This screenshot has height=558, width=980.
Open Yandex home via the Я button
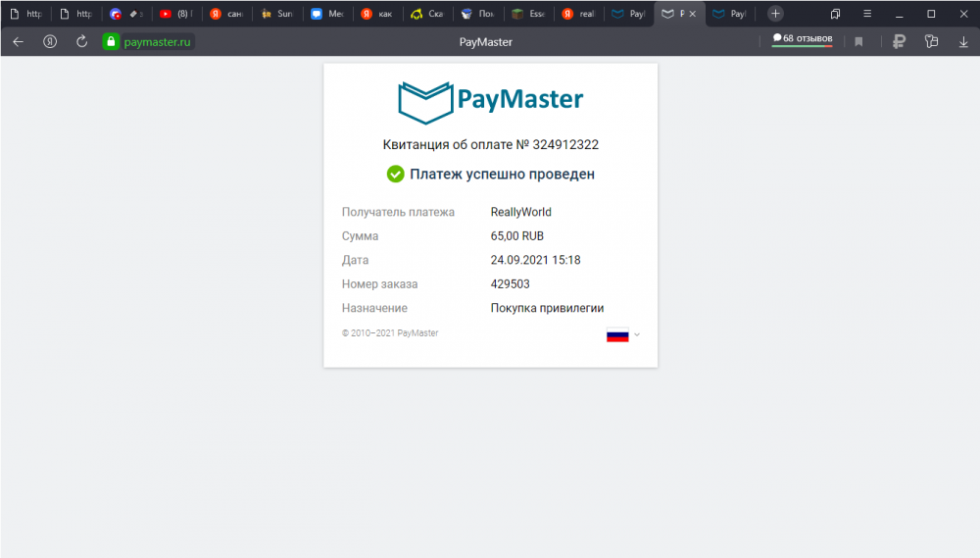click(x=50, y=42)
